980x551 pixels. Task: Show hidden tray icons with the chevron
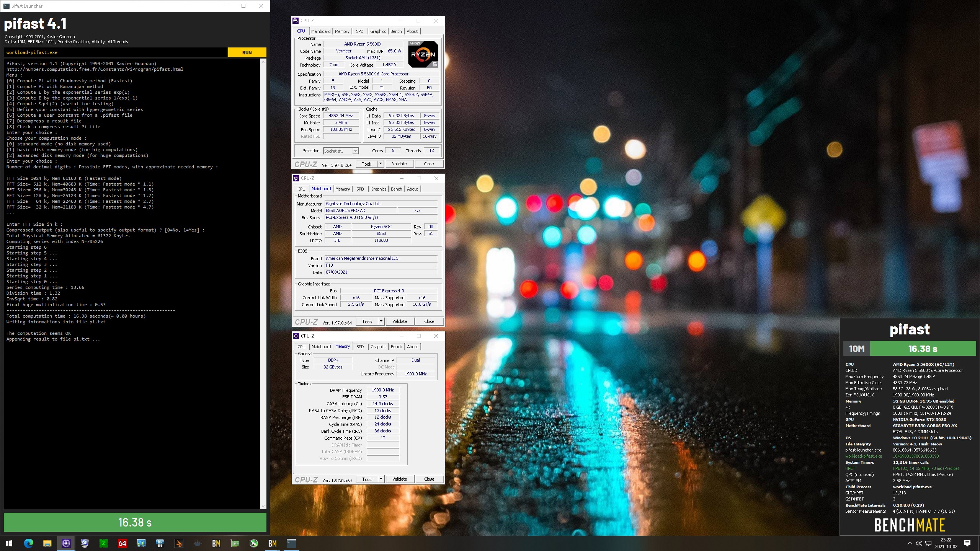coord(910,543)
